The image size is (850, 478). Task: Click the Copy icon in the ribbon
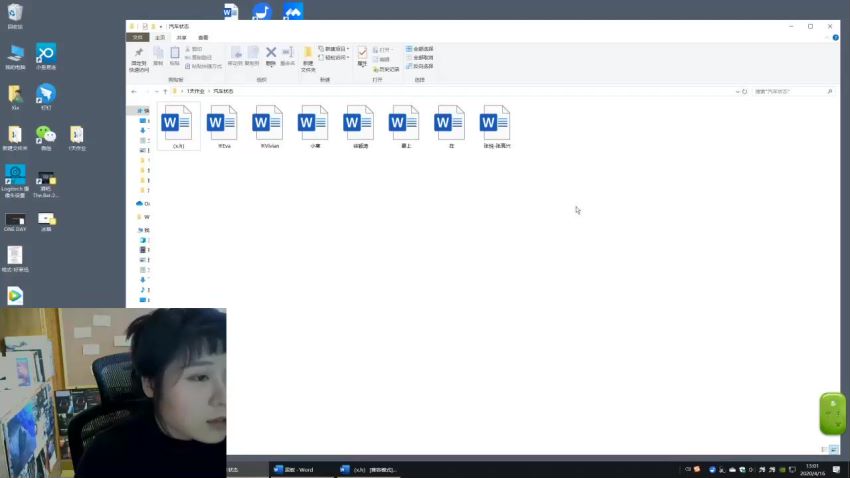(158, 56)
